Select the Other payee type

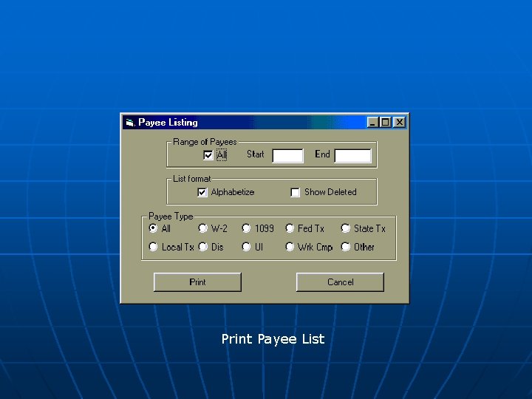point(345,247)
